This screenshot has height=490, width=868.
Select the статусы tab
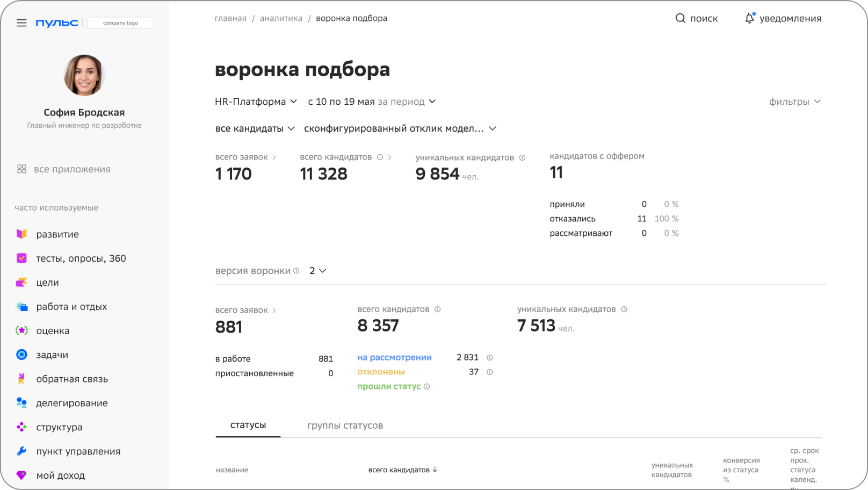[x=248, y=425]
